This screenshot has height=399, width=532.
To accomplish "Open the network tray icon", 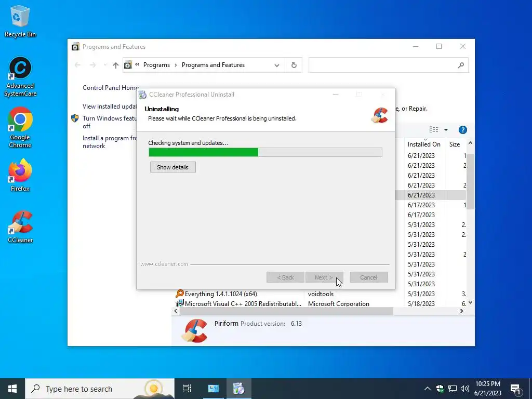I will point(453,389).
